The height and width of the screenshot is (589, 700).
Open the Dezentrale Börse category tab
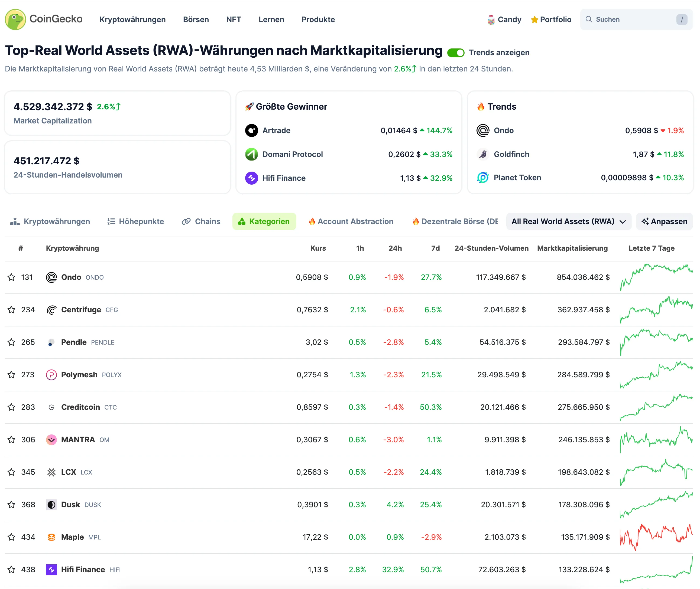coord(455,221)
